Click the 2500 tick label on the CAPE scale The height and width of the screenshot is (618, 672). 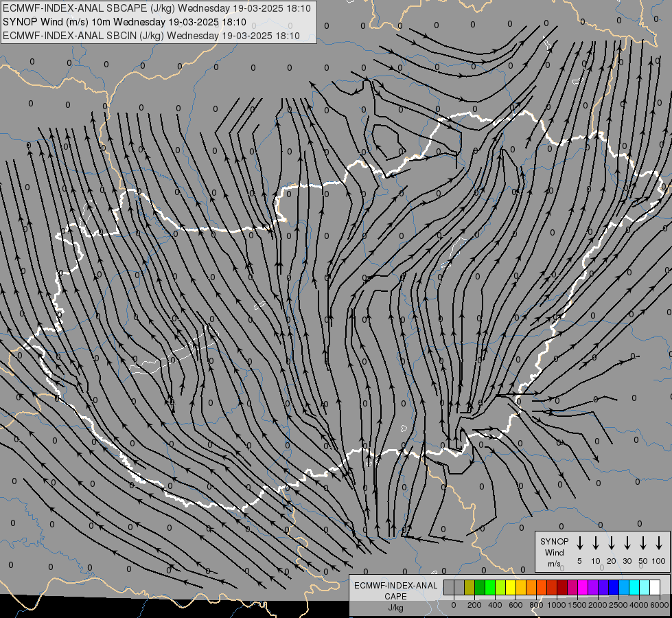pyautogui.click(x=618, y=605)
